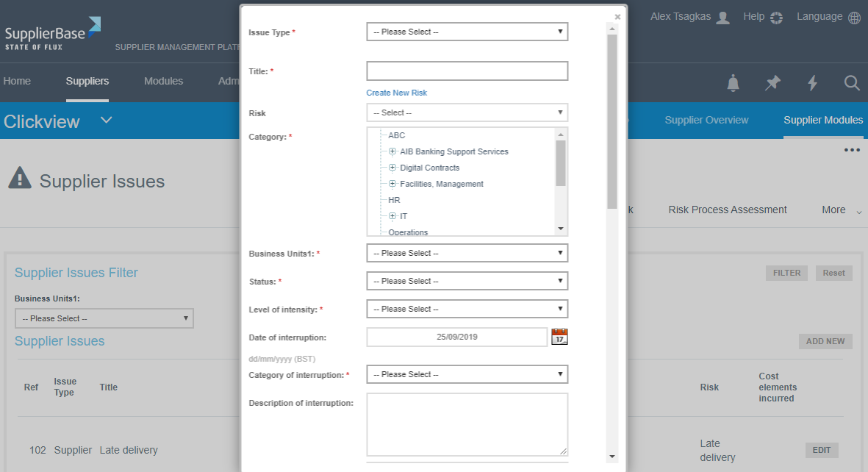Open search with the magnifier icon
Screen dimensions: 868x472
pyautogui.click(x=851, y=83)
